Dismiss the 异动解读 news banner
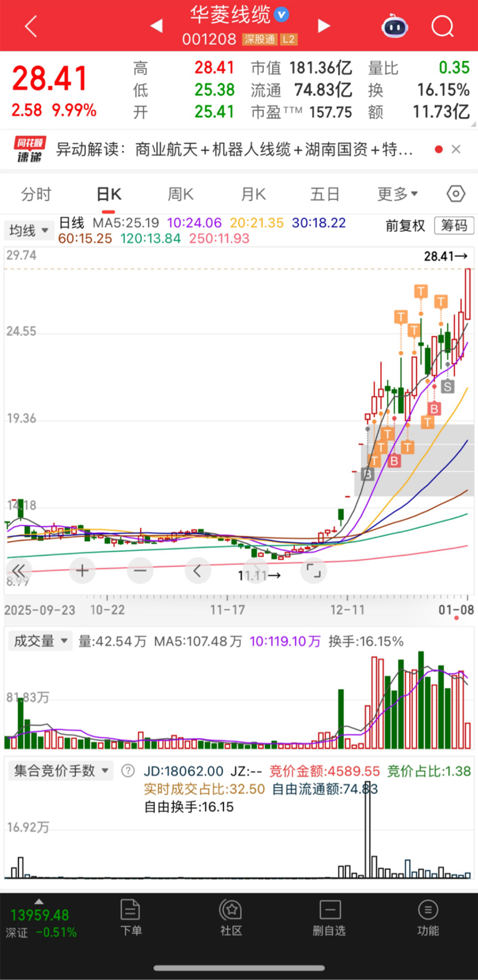The height and width of the screenshot is (980, 478). (x=456, y=149)
